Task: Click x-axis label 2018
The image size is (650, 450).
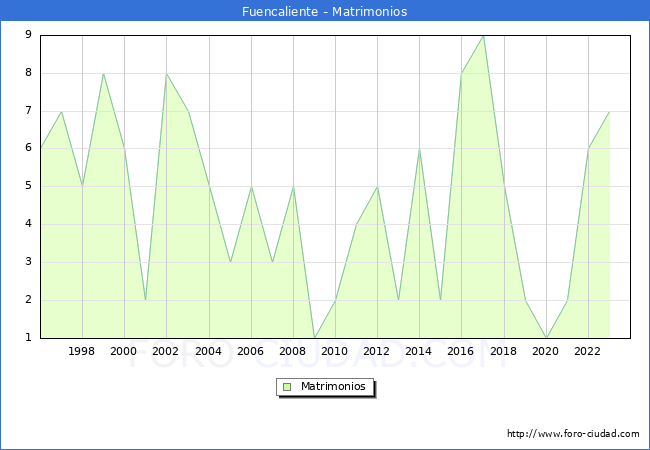Action: pos(504,351)
